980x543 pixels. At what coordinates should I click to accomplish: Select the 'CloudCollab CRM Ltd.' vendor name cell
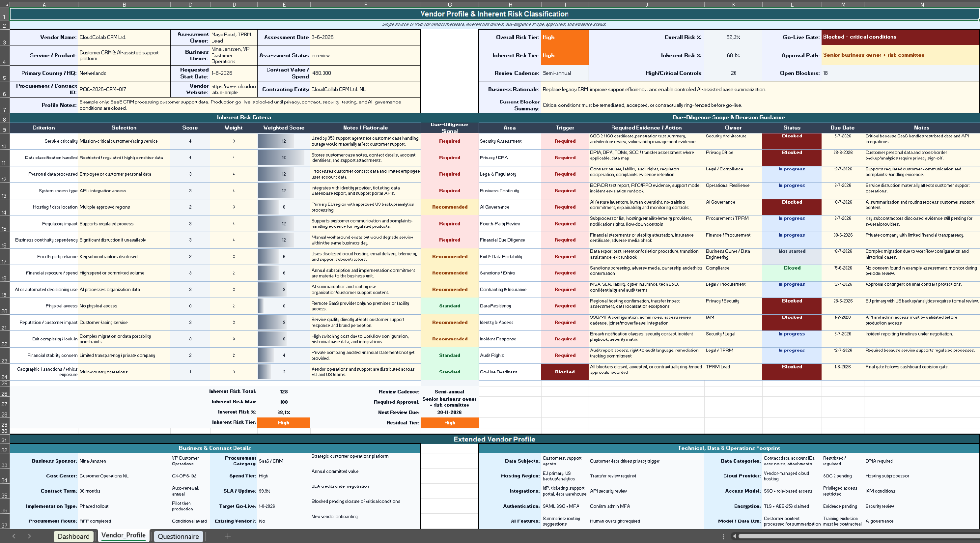(124, 37)
